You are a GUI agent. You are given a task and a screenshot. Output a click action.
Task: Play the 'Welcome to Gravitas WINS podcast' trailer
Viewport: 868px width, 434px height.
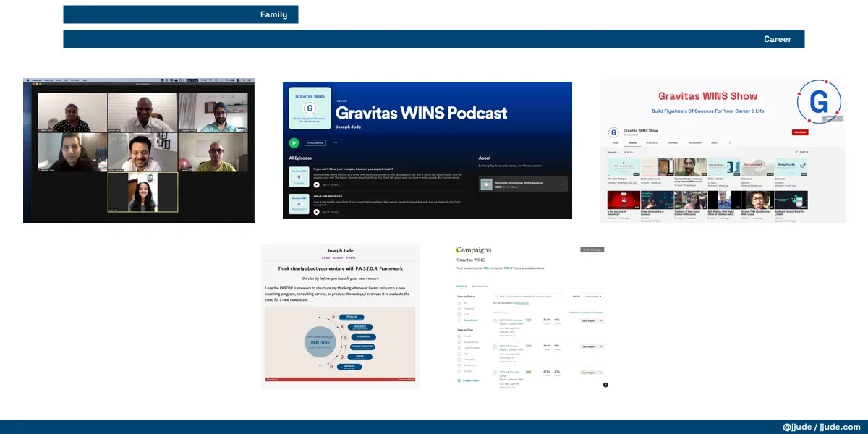click(487, 184)
